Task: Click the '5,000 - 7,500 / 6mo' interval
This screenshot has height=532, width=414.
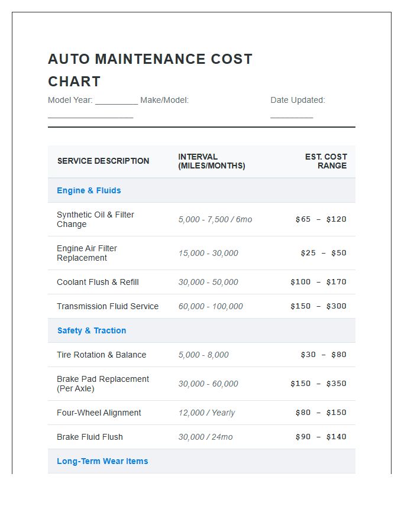Action: pos(215,219)
